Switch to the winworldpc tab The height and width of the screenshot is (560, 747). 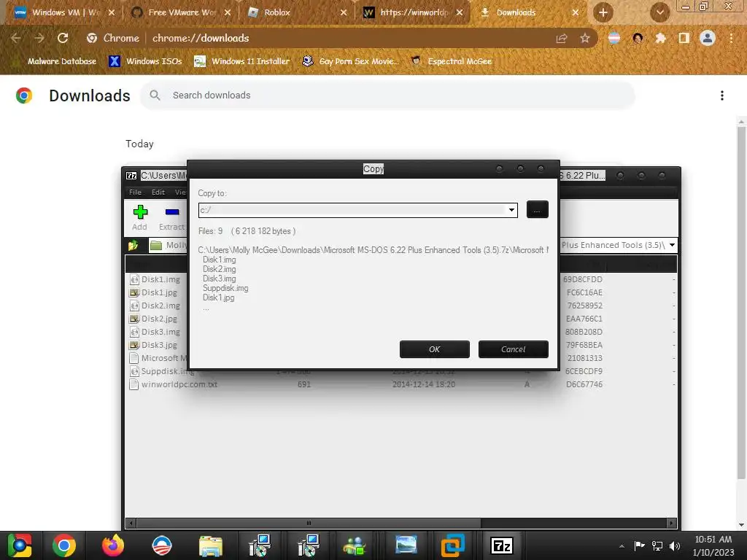pyautogui.click(x=414, y=12)
